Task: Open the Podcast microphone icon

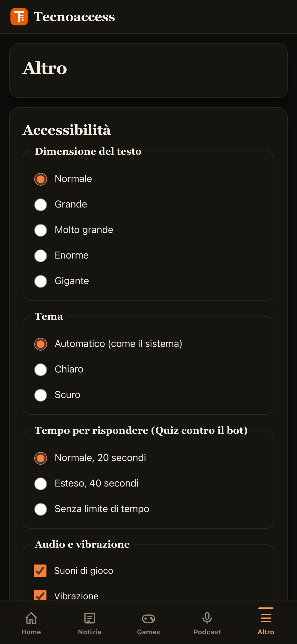Action: pos(207,618)
